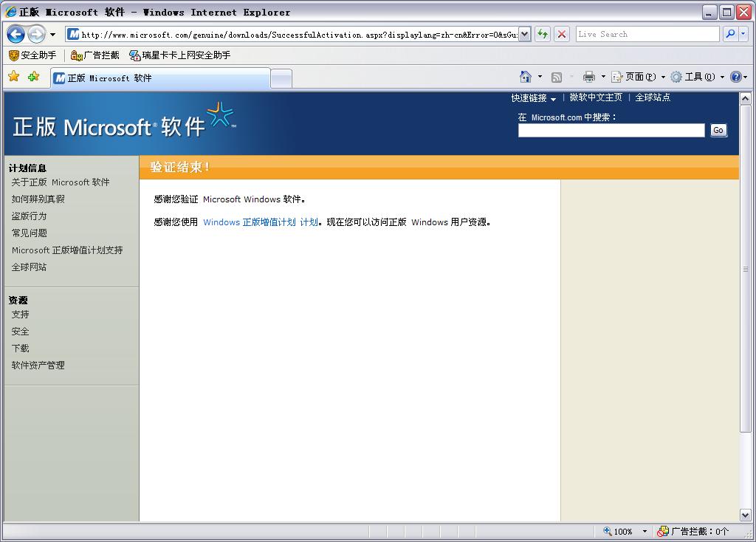Open the 下载 resources link
The height and width of the screenshot is (542, 756).
tap(20, 348)
